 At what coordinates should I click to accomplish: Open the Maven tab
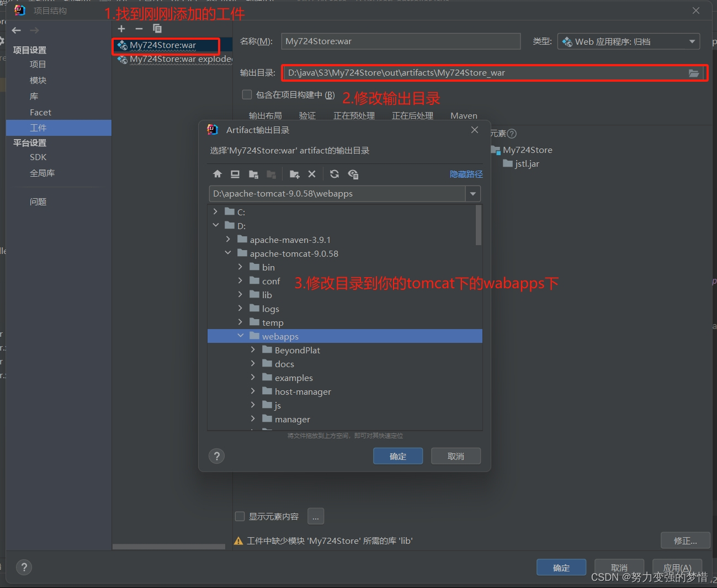(x=464, y=116)
